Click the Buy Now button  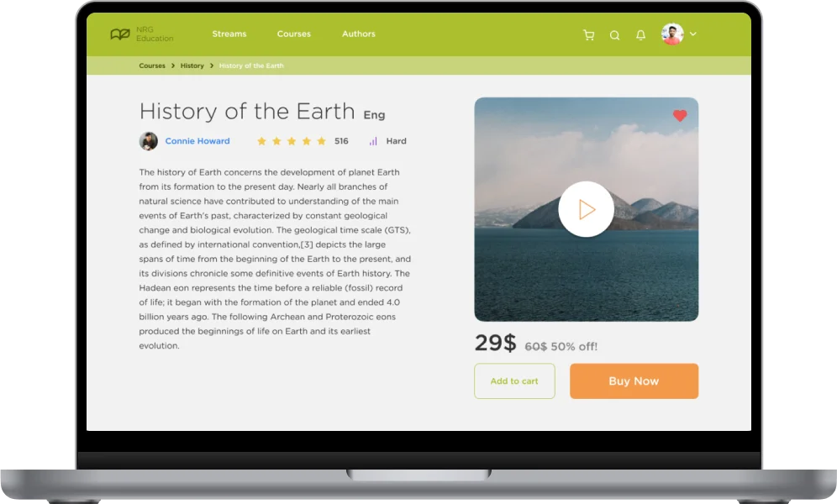point(634,381)
